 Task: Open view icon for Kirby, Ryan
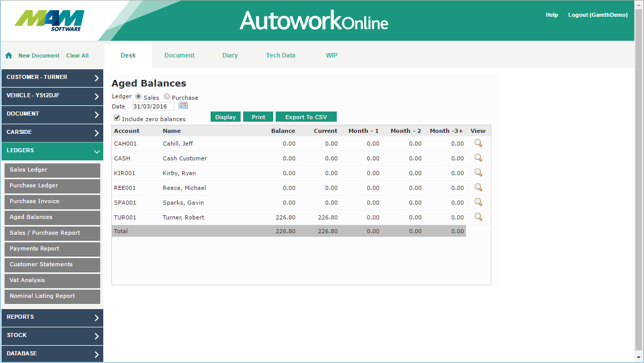coord(478,173)
